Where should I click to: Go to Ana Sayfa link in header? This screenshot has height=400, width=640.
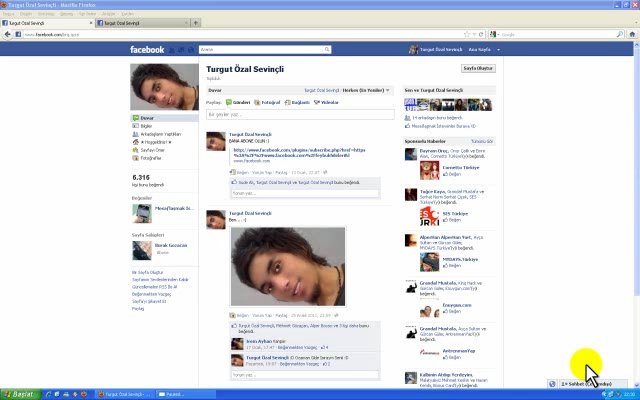479,50
